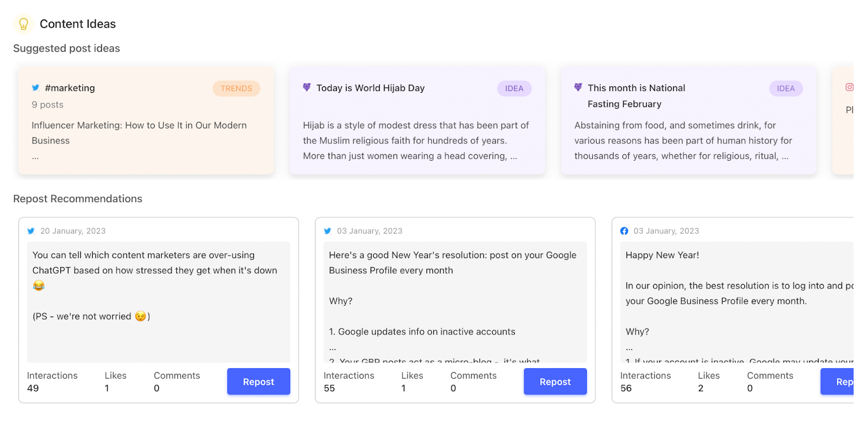Click the IDEA badge on National Fasting February
868x422 pixels.
785,89
